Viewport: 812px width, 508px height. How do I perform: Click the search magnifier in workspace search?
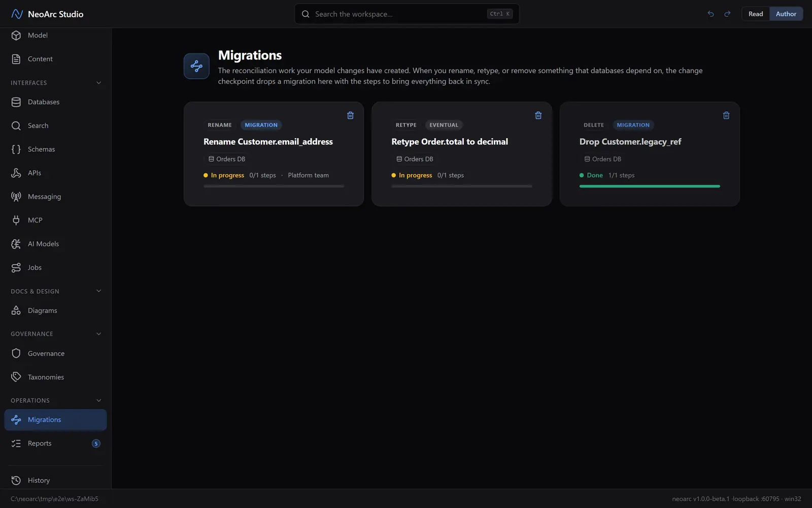click(x=306, y=14)
